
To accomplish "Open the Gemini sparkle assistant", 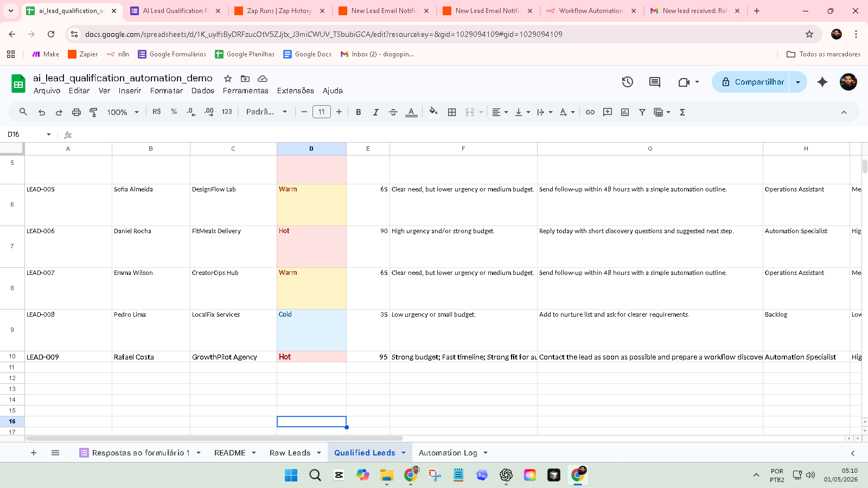I will click(822, 82).
